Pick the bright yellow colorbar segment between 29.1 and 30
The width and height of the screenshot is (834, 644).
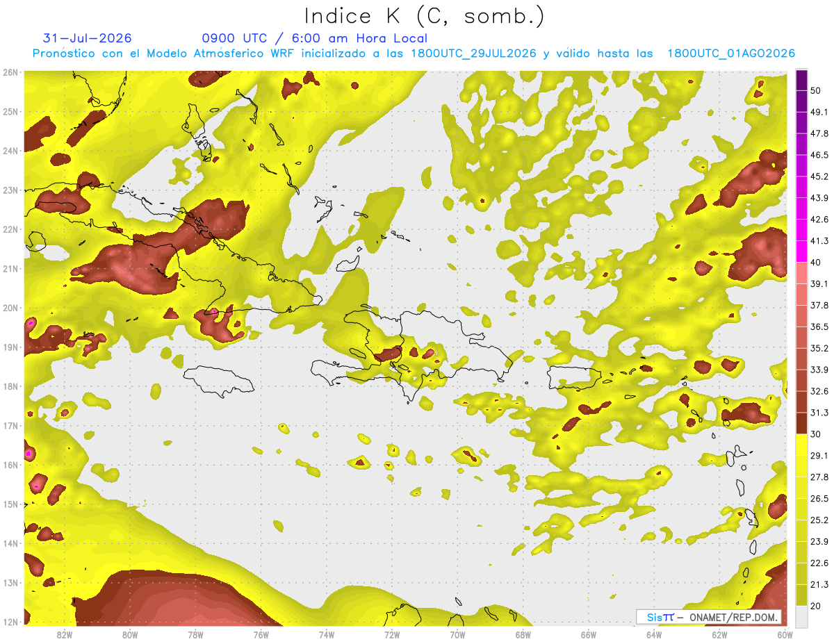point(801,445)
